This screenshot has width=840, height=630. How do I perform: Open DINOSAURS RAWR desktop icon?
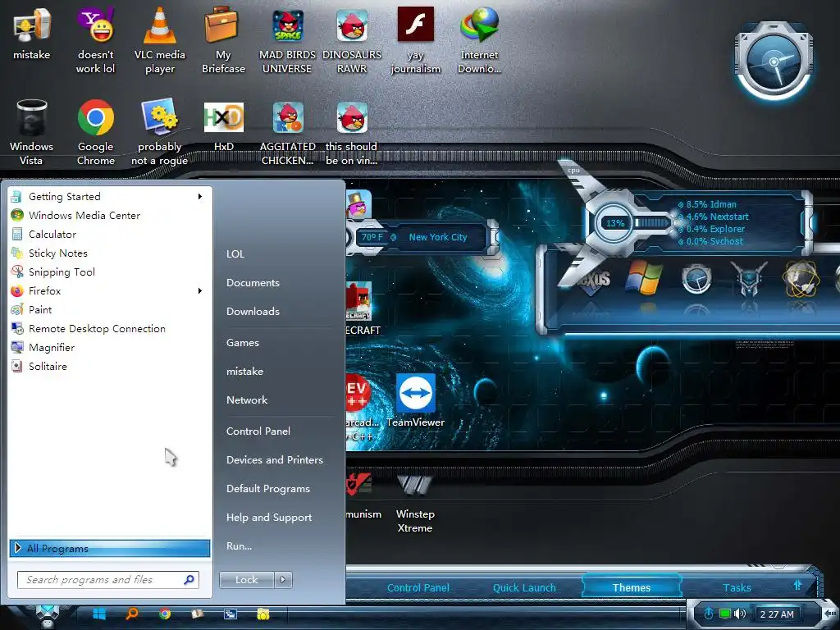point(352,25)
